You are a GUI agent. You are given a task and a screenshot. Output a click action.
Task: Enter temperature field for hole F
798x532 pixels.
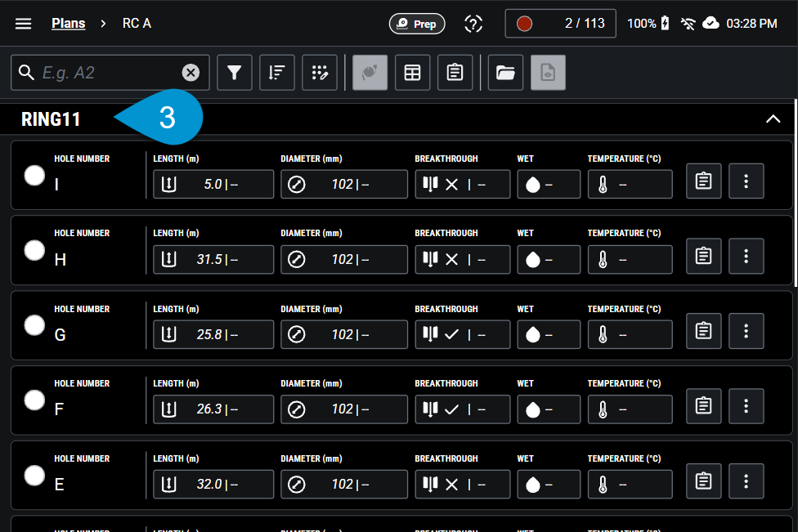(630, 409)
